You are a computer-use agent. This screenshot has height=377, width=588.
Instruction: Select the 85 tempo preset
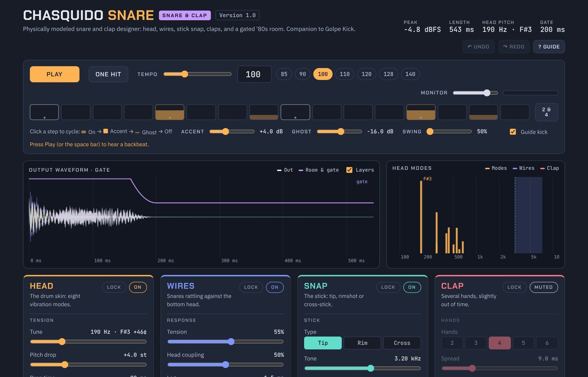pos(284,74)
